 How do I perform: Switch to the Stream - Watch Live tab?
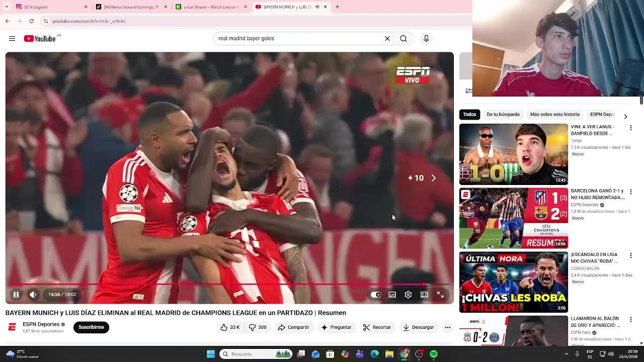coord(211,7)
